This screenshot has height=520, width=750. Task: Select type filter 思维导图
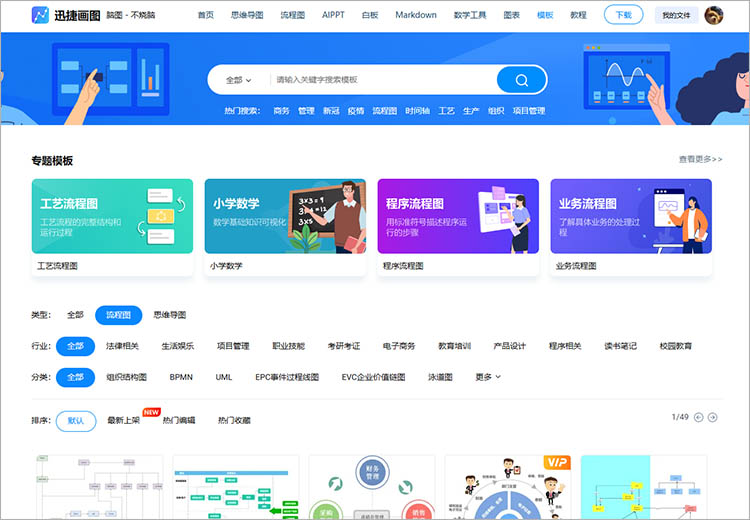(170, 315)
